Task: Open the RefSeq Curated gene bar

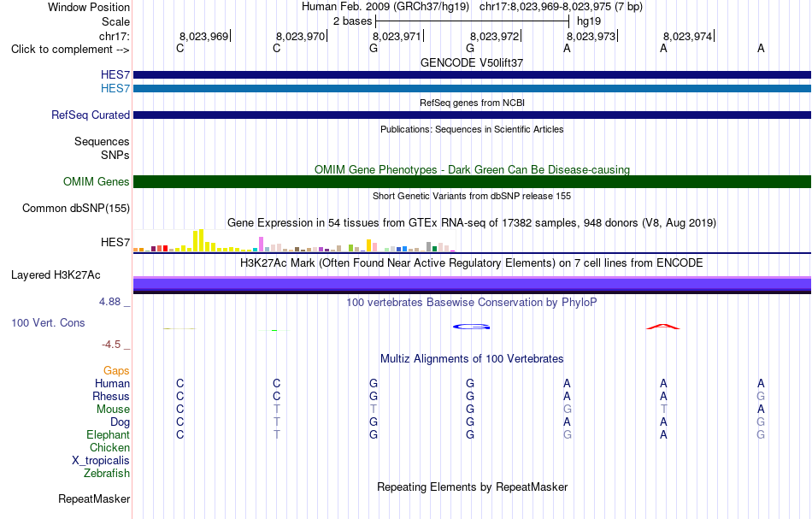Action: 472,115
